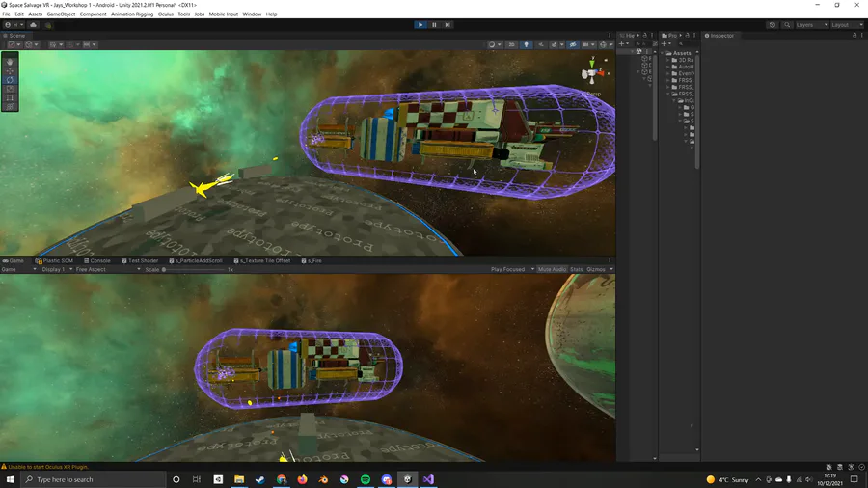Viewport: 868px width, 488px height.
Task: Toggle Mute Audio in Game view
Action: 552,269
